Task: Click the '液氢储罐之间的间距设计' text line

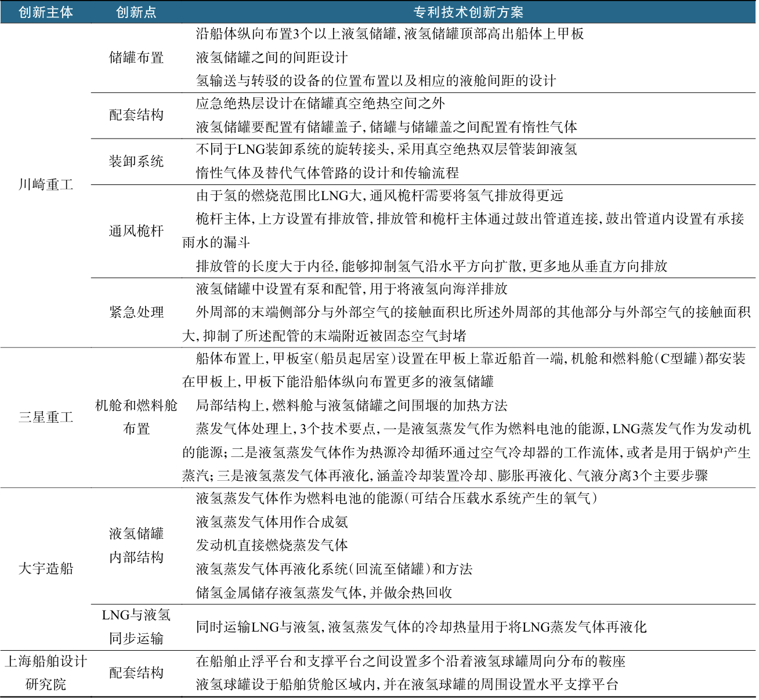Action: pyautogui.click(x=272, y=57)
